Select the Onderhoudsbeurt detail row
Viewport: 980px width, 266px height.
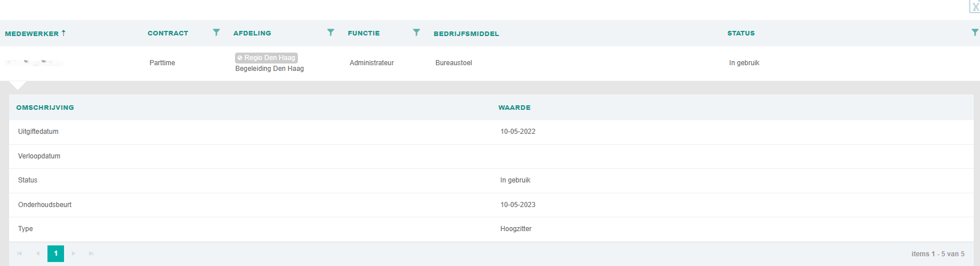pyautogui.click(x=45, y=205)
